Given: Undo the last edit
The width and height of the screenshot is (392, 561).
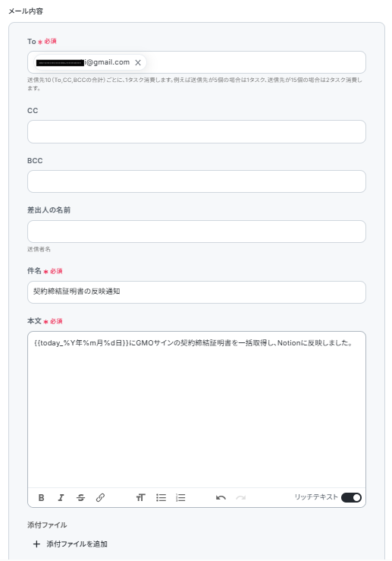Looking at the screenshot, I should click(x=221, y=497).
